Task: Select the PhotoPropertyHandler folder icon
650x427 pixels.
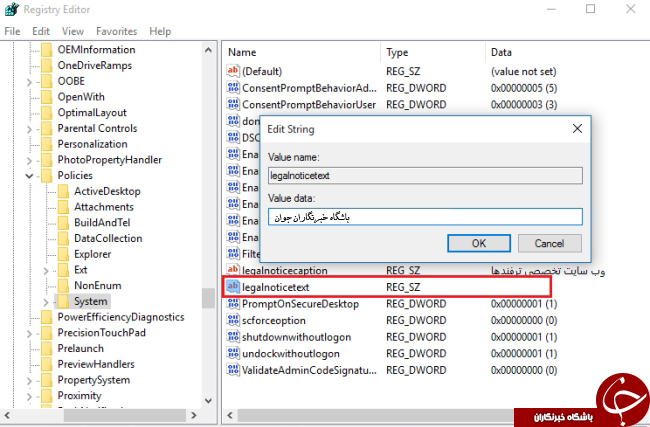Action: (47, 160)
